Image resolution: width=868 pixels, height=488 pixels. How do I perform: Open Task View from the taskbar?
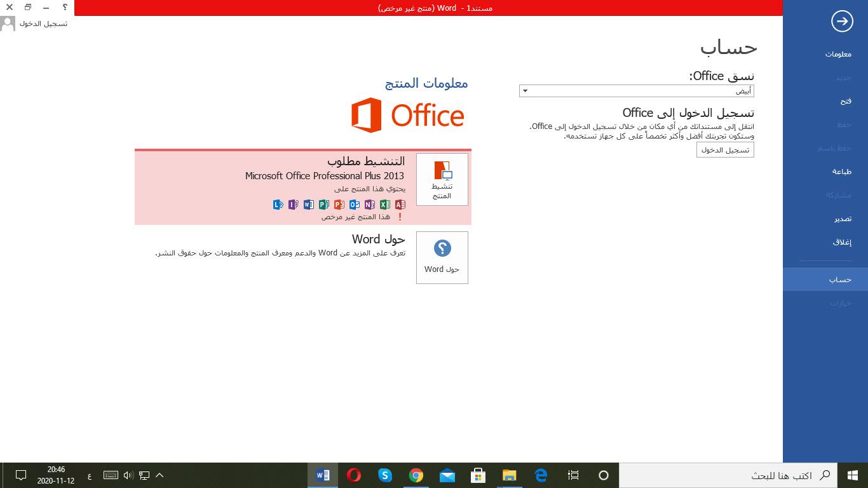[573, 475]
